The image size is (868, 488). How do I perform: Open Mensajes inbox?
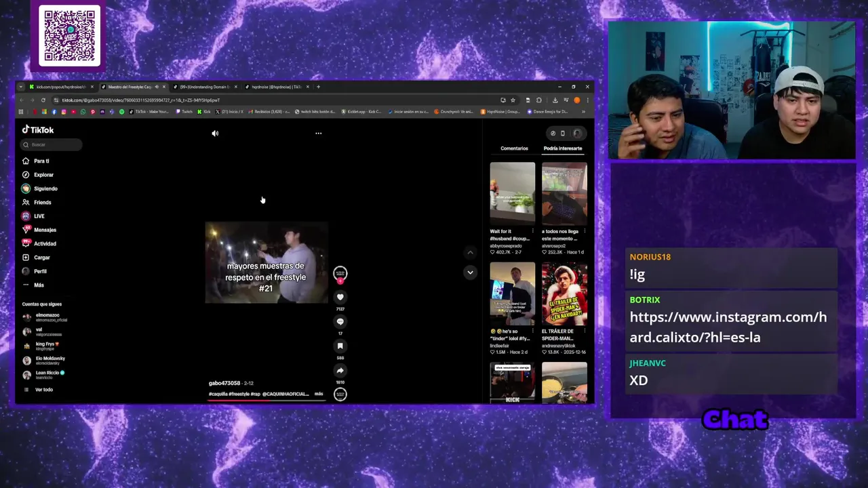39,230
